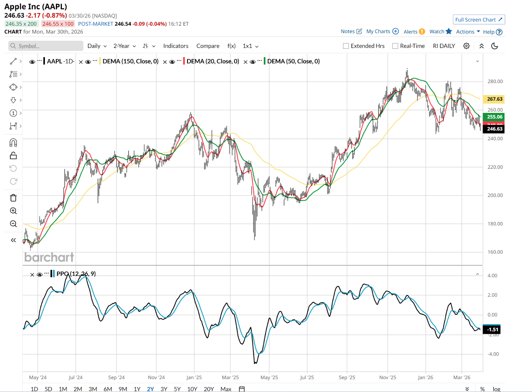Open the 2-Year period dropdown
The height and width of the screenshot is (392, 532).
pyautogui.click(x=124, y=46)
